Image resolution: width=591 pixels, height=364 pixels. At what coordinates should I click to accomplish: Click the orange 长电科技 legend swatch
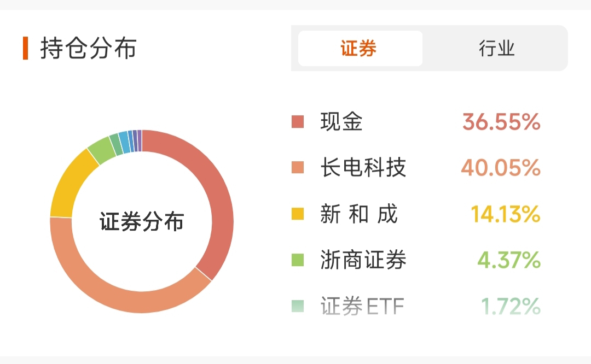[297, 167]
